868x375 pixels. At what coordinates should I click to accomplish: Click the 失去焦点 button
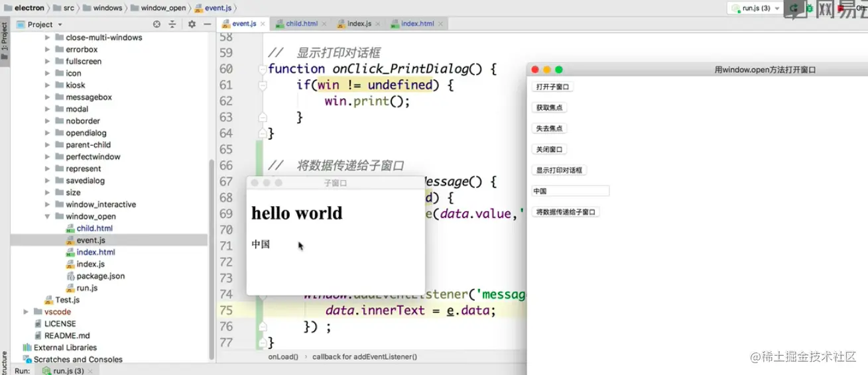tap(549, 129)
